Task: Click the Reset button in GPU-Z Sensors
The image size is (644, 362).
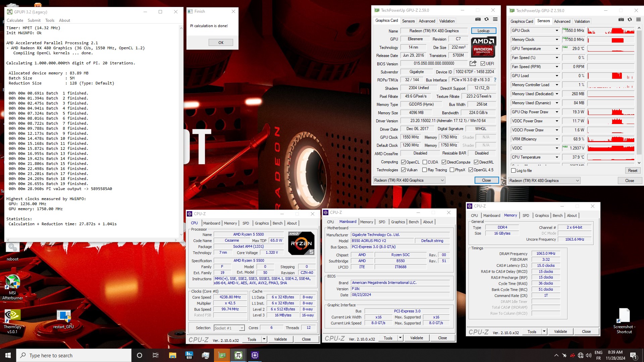Action: pyautogui.click(x=633, y=171)
